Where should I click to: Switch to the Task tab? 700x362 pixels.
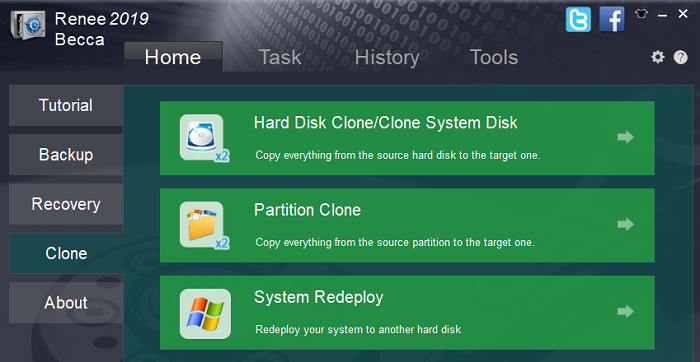(280, 57)
